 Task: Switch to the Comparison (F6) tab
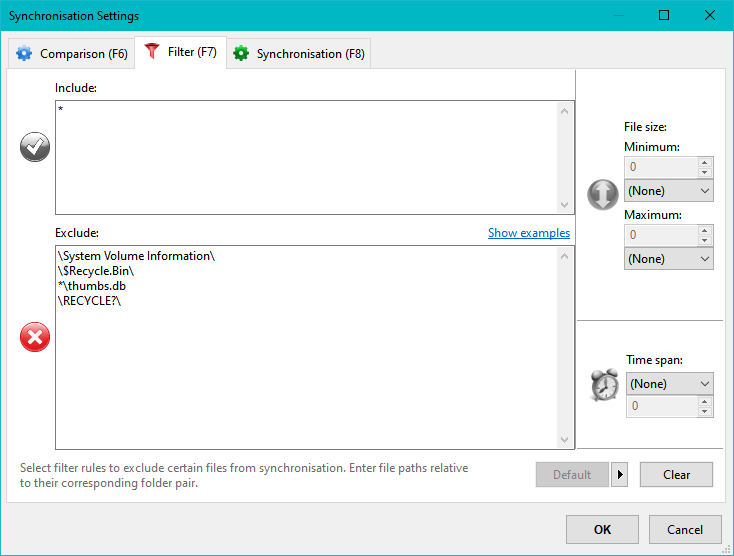[71, 54]
